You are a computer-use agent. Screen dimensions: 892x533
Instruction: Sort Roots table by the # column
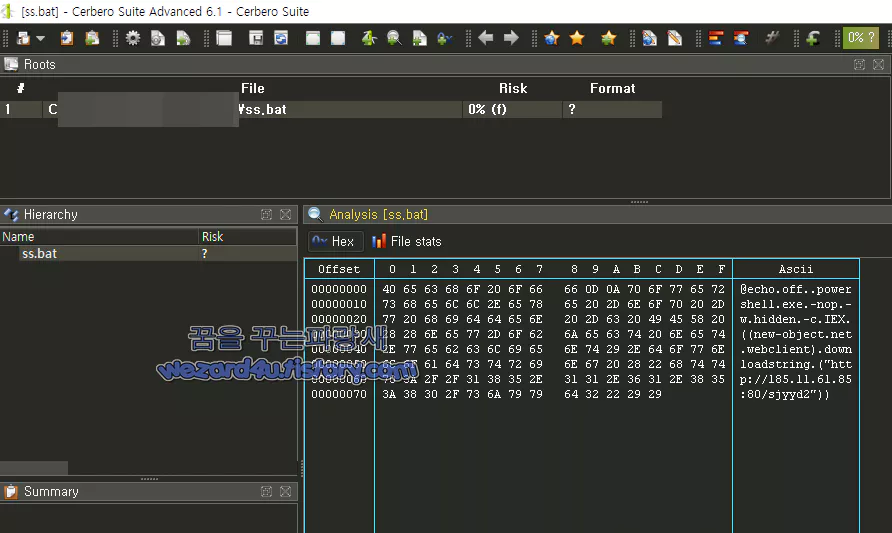[x=21, y=88]
